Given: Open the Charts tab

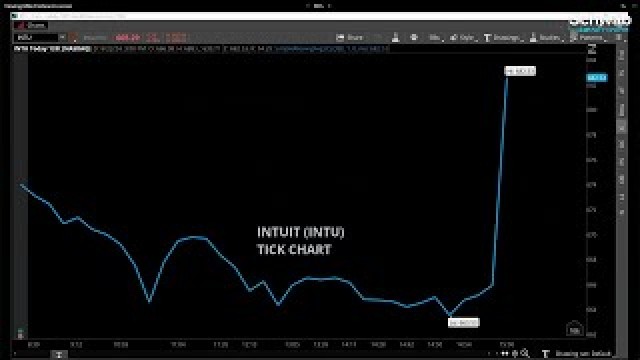Looking at the screenshot, I should click(31, 26).
